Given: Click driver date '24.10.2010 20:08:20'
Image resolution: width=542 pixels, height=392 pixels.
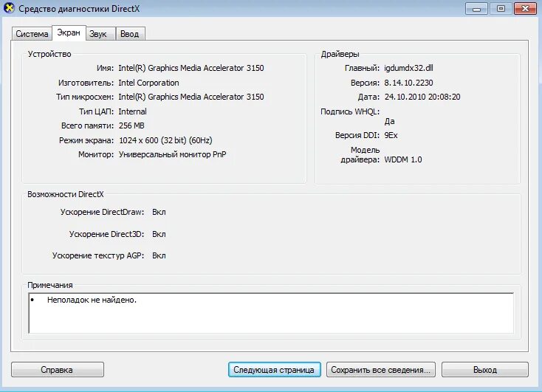Looking at the screenshot, I should tap(422, 97).
